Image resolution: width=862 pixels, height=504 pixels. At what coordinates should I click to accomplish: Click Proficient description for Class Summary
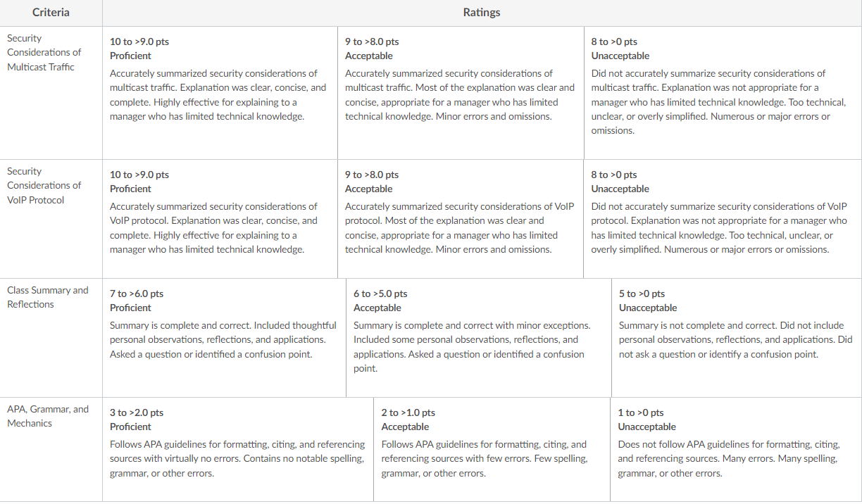tap(223, 340)
